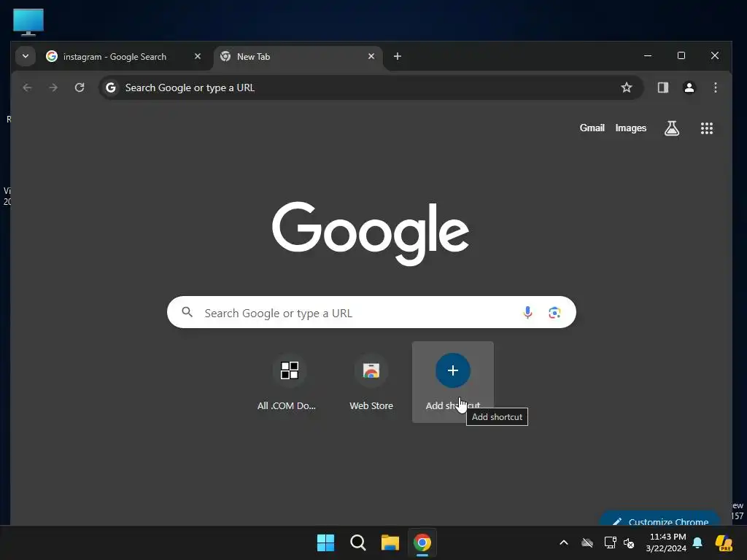Open Chrome three-dot menu
This screenshot has height=560, width=747.
pos(715,87)
